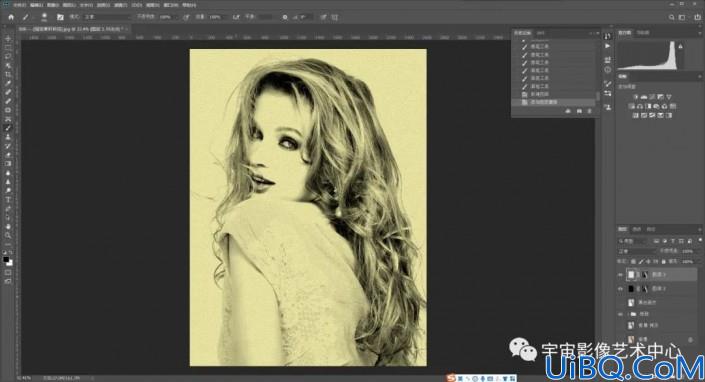
Task: Create a new snapshot with camera icon
Action: 579,111
